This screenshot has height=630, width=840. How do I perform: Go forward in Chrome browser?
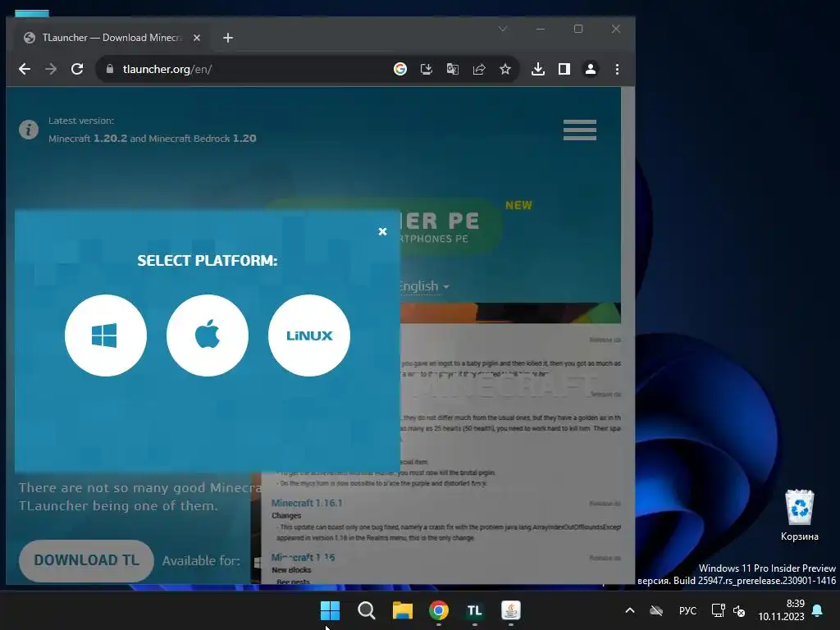51,69
